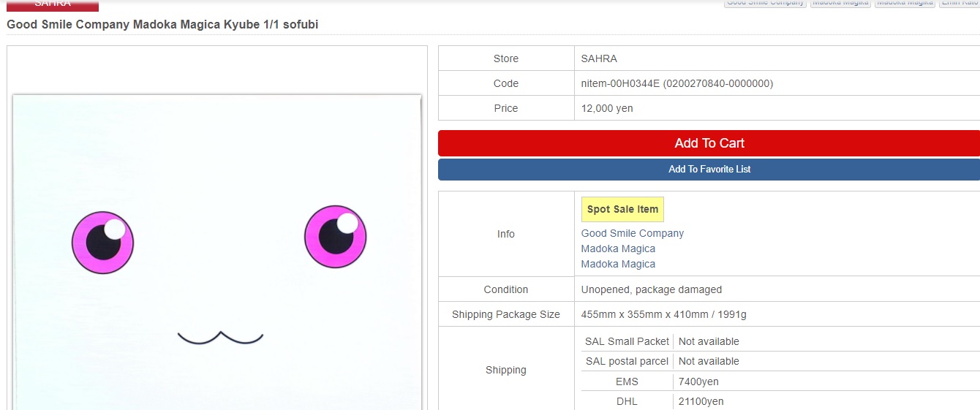Click the DHL 21100yen shipping cost

pos(701,401)
